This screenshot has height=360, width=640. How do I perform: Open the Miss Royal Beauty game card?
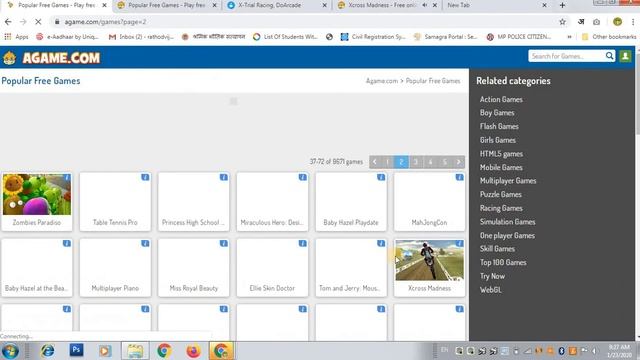tap(194, 267)
